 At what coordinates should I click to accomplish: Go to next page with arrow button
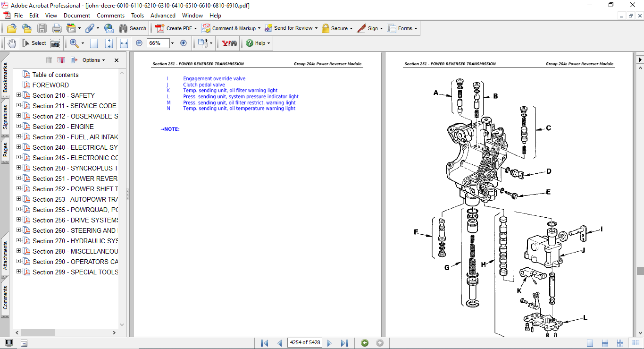pos(329,342)
